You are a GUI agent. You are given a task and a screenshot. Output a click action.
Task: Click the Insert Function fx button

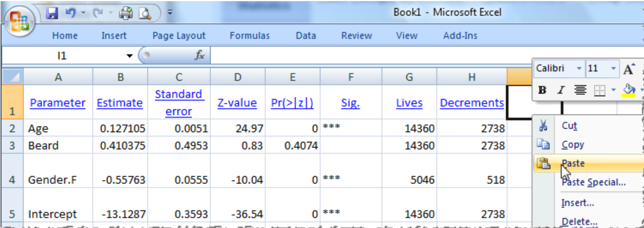pos(200,56)
